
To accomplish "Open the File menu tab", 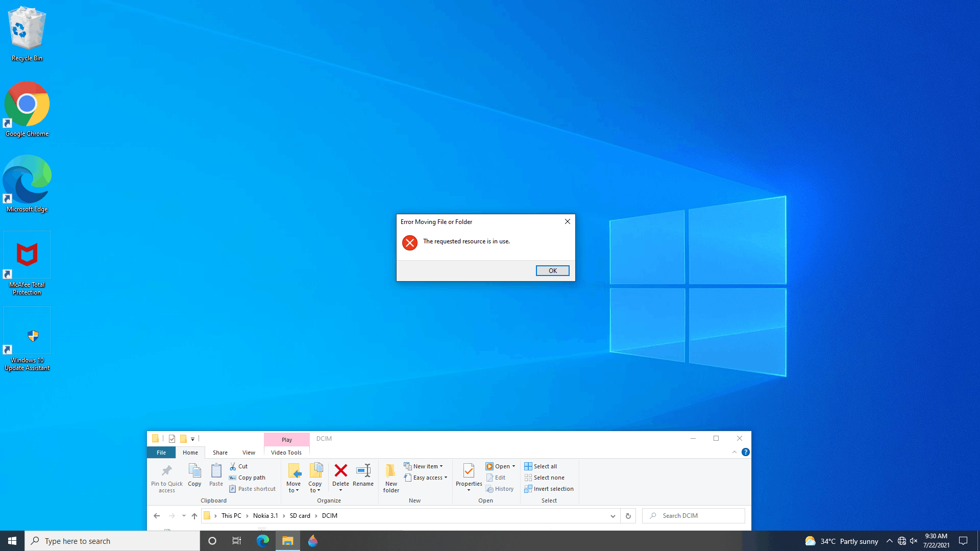I will click(161, 453).
